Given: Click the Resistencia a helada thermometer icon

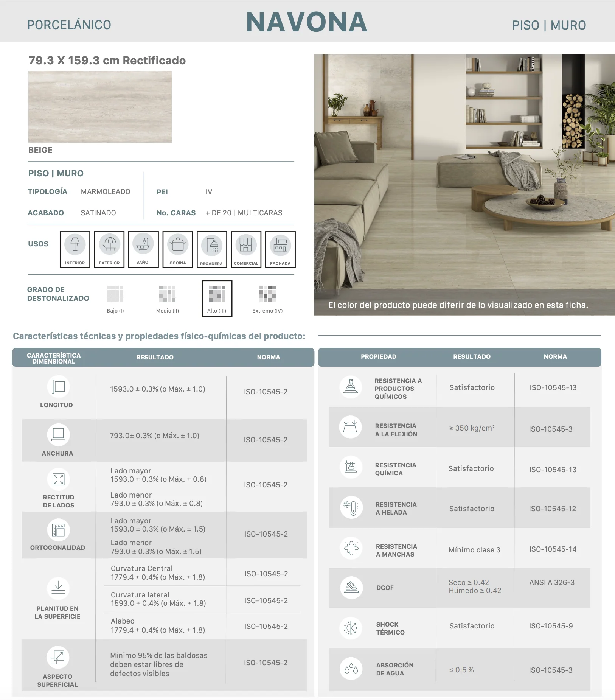Looking at the screenshot, I should click(x=351, y=507).
